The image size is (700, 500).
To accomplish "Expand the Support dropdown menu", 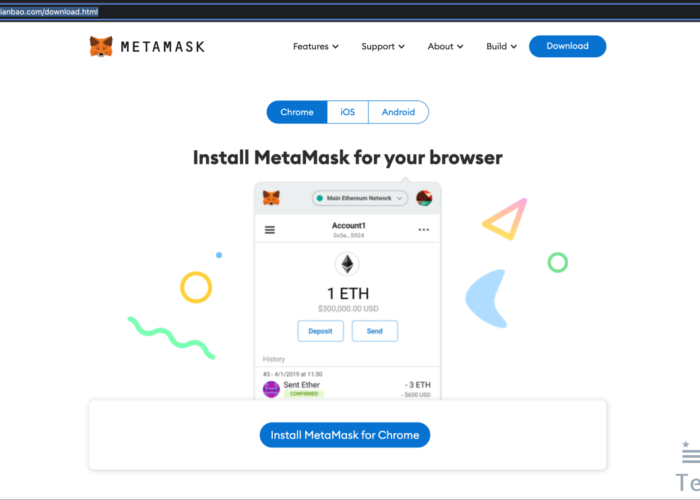I will 383,46.
